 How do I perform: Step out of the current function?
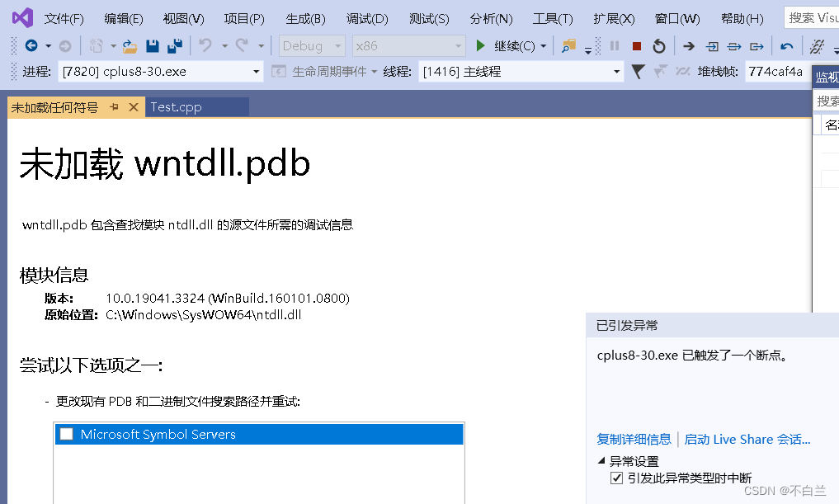(x=757, y=46)
